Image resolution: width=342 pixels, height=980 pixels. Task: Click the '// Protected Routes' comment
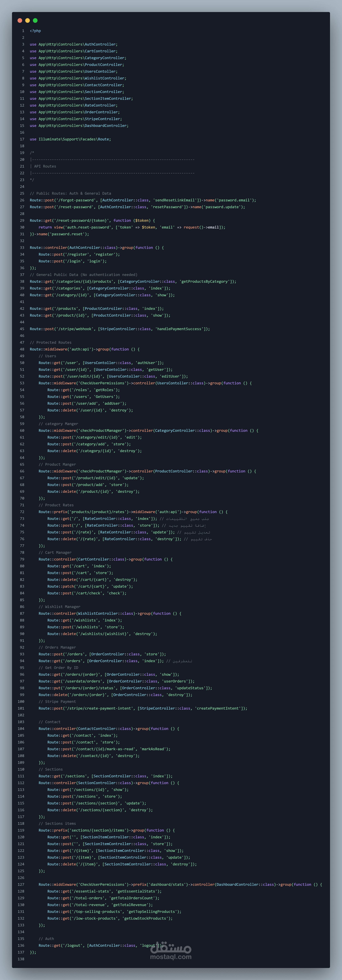(x=51, y=342)
